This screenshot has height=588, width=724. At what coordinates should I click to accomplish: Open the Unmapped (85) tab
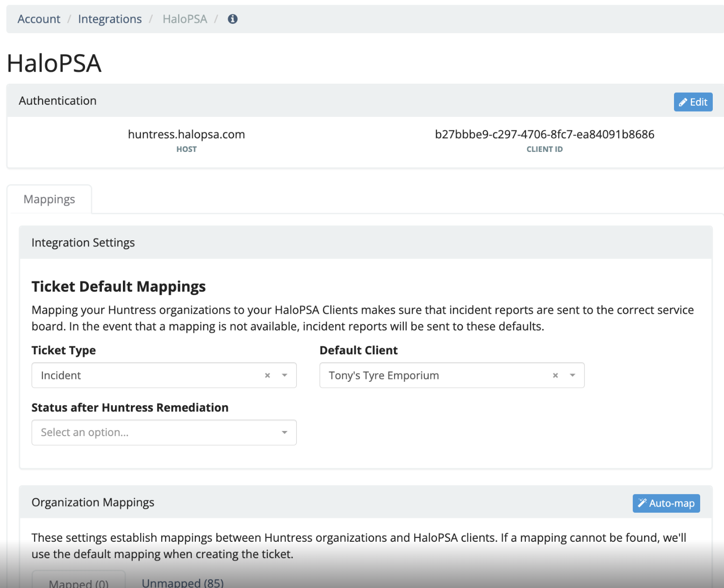183,582
